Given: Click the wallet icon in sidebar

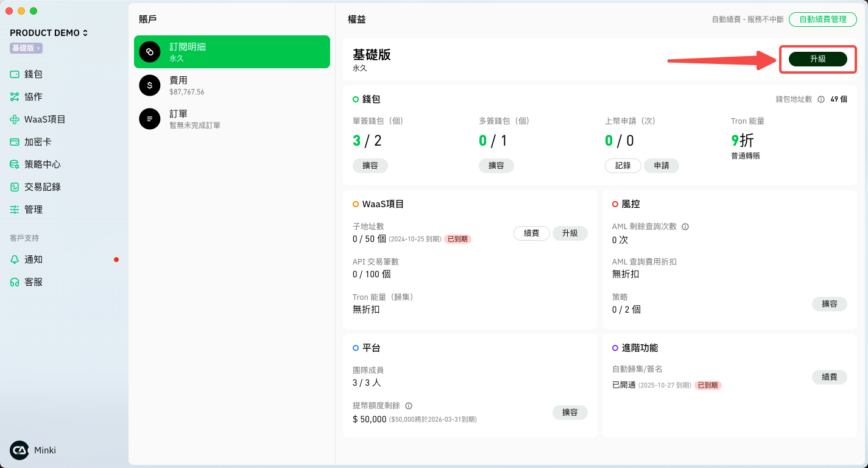Looking at the screenshot, I should tap(15, 74).
